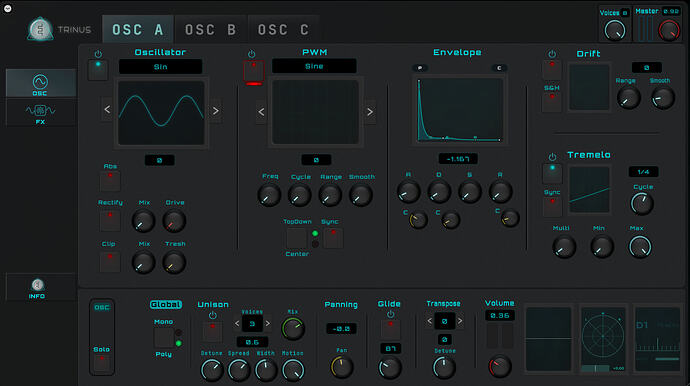Open the FX page in the sidebar

(40, 113)
